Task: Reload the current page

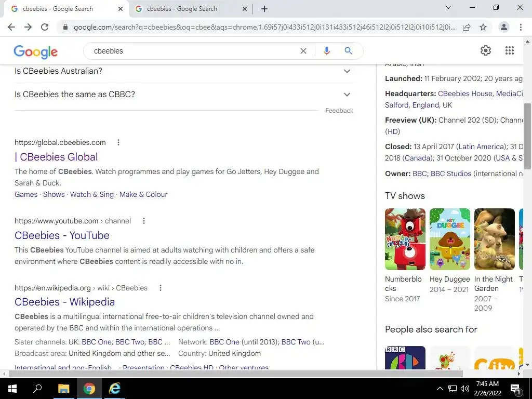Action: tap(45, 27)
